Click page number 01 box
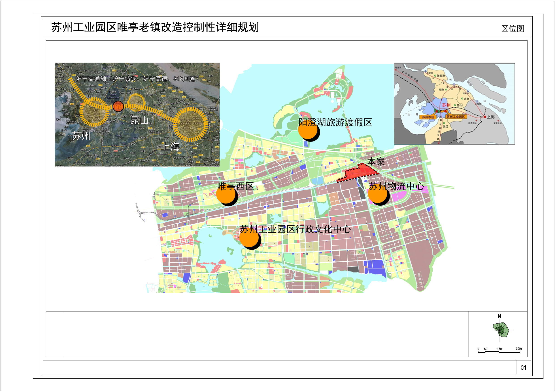 (523, 368)
